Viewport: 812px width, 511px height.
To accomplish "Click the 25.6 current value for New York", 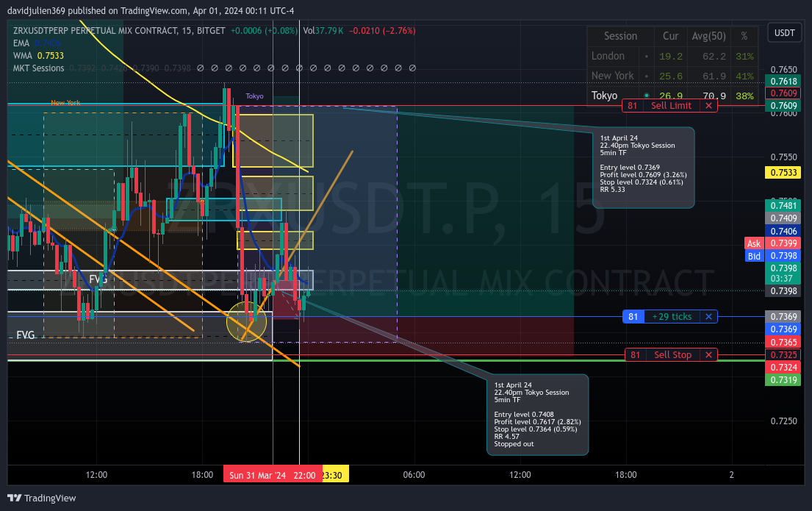I will pyautogui.click(x=671, y=76).
